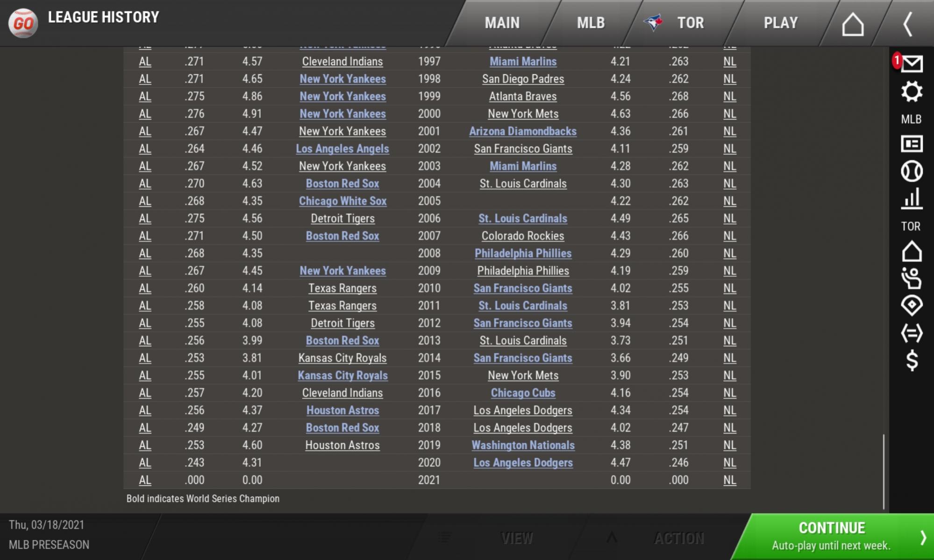Open the scouting icon below TOR
The width and height of the screenshot is (934, 560).
[911, 306]
